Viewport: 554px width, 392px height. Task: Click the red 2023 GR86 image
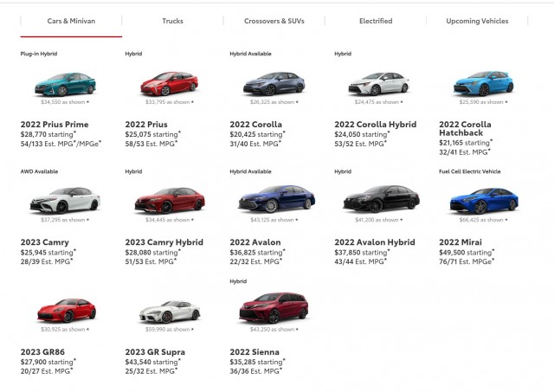[x=67, y=311]
